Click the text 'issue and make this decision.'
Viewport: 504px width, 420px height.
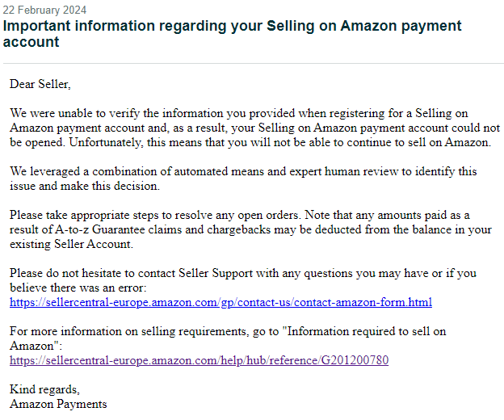85,186
